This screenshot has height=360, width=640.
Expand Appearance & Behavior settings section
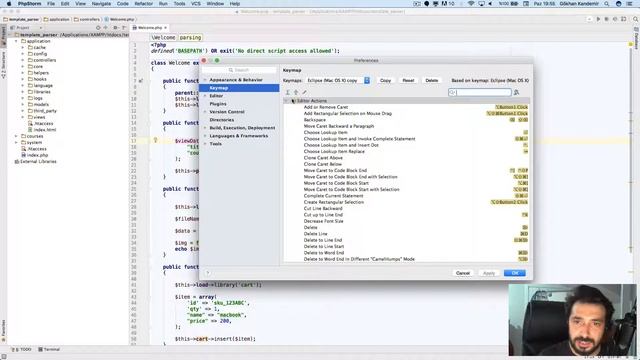pos(205,80)
